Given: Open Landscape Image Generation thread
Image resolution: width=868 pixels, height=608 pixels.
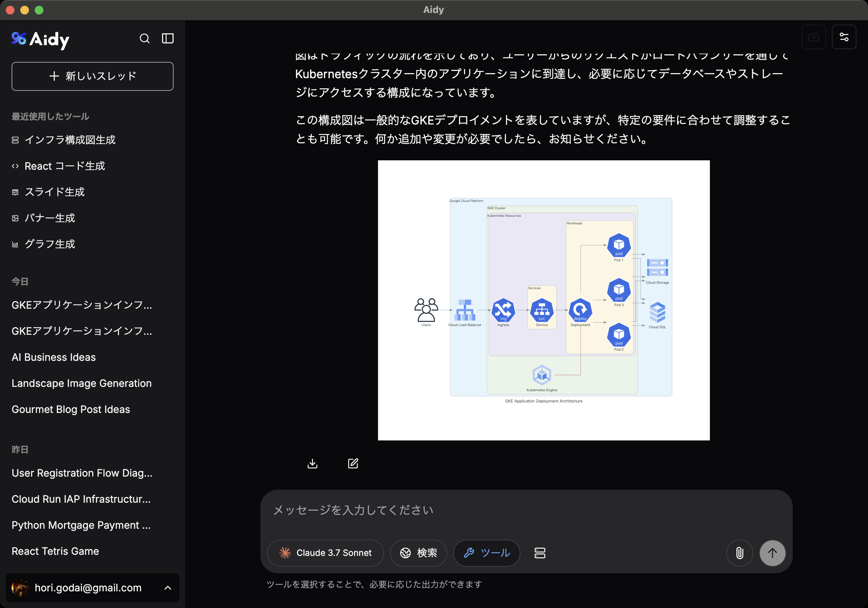Looking at the screenshot, I should [82, 384].
